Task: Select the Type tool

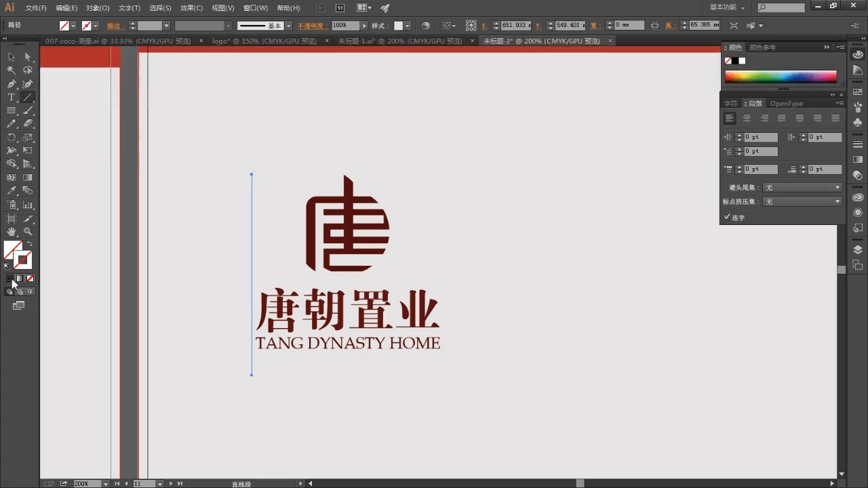Action: pos(12,98)
